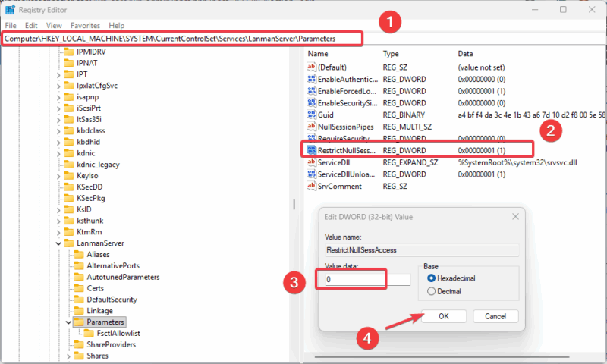Expand the IPT tree node
This screenshot has width=607, height=364.
(x=58, y=74)
